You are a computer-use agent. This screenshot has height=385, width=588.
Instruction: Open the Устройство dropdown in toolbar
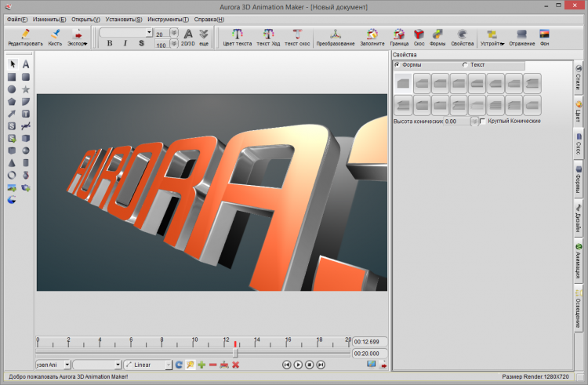pyautogui.click(x=492, y=36)
